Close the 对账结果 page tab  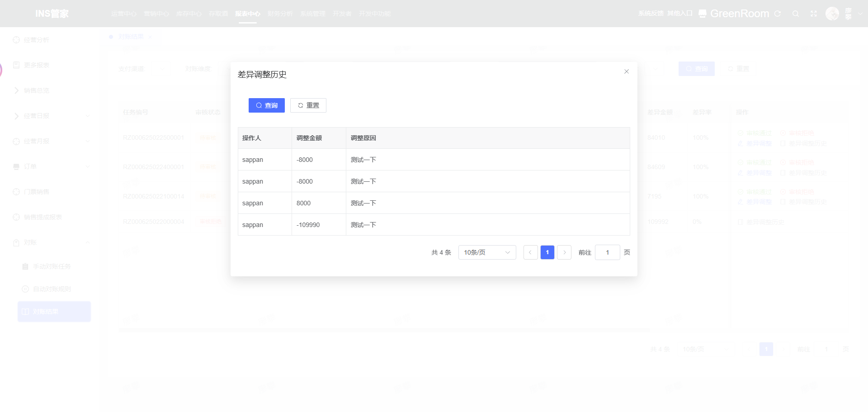150,37
